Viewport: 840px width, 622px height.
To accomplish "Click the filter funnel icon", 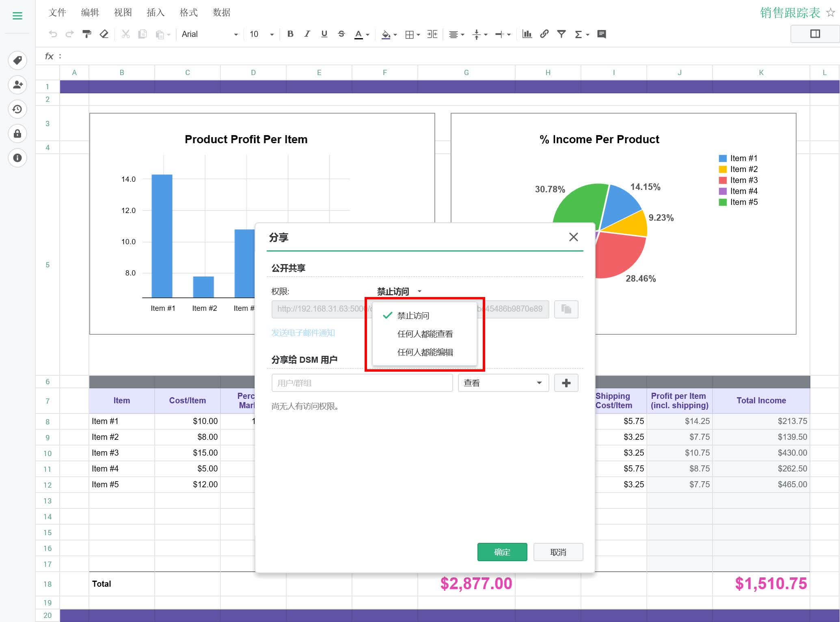I will (561, 34).
